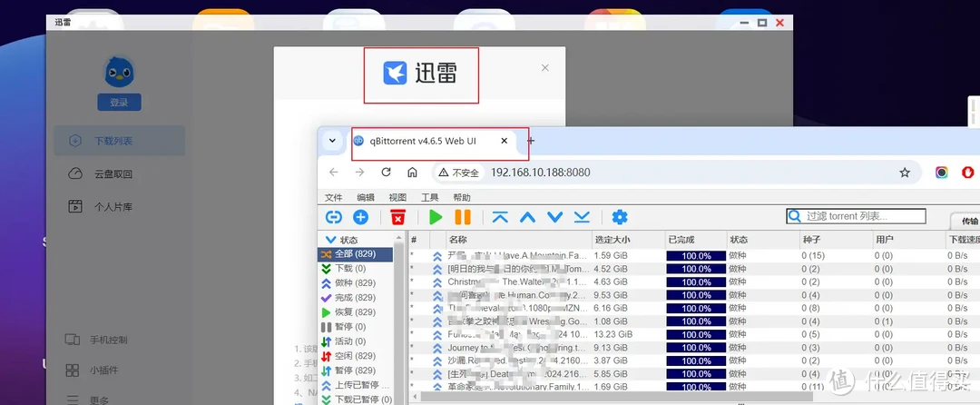Click the Christmas torrent row name

[x=517, y=282]
